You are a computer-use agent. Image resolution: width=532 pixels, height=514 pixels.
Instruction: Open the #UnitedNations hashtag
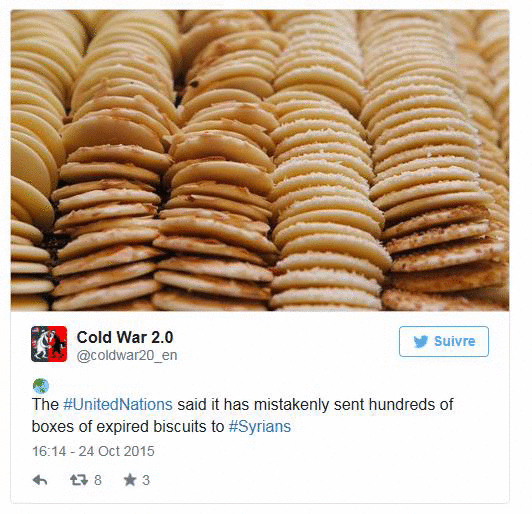(x=118, y=404)
